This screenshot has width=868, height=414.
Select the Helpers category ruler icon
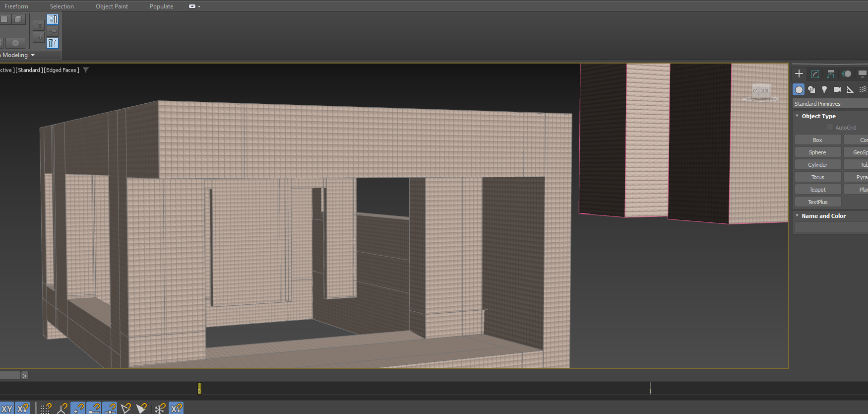(850, 89)
